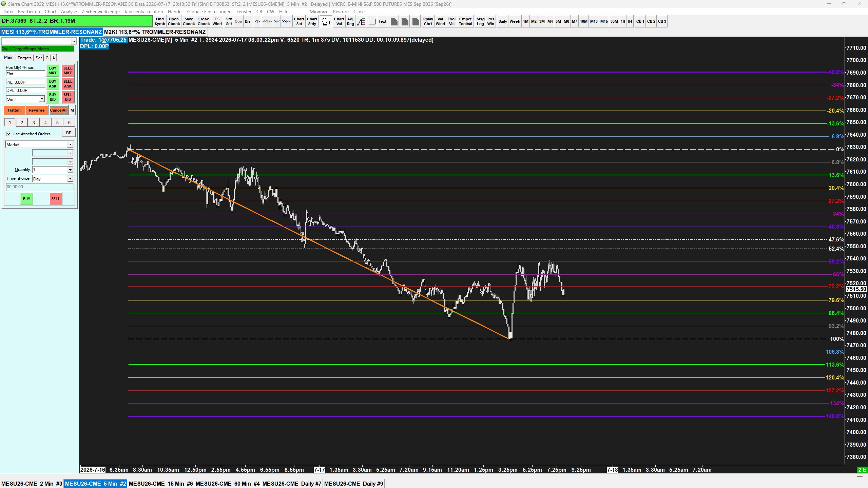
Task: Click the second gray page icon
Action: (x=405, y=22)
